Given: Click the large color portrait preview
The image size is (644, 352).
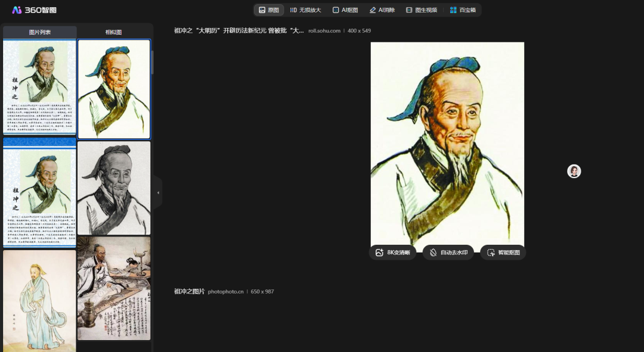Looking at the screenshot, I should click(x=447, y=143).
